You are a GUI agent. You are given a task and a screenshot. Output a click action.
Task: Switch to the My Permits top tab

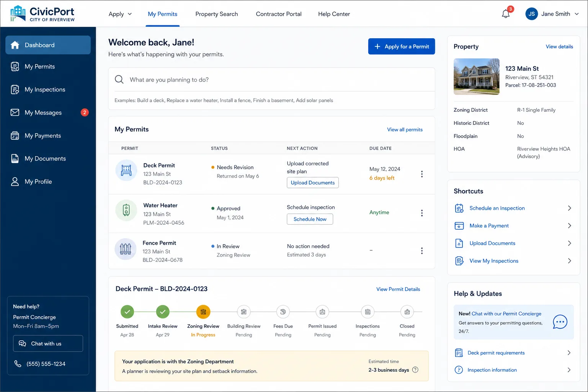[x=163, y=14]
